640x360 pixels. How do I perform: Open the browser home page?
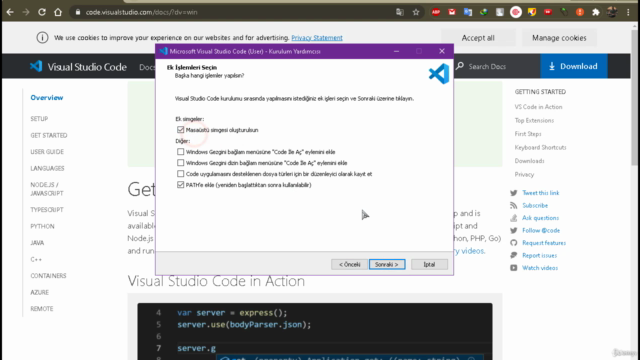click(58, 12)
